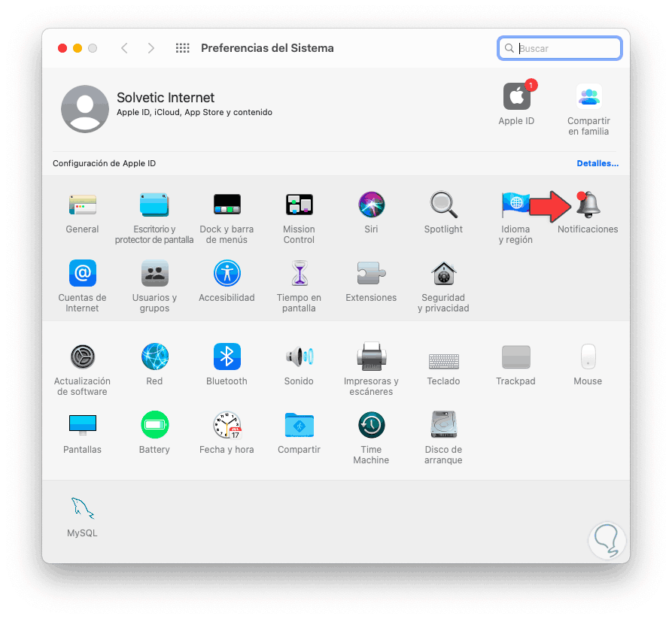Click the Solvetic Internet account name

(166, 98)
